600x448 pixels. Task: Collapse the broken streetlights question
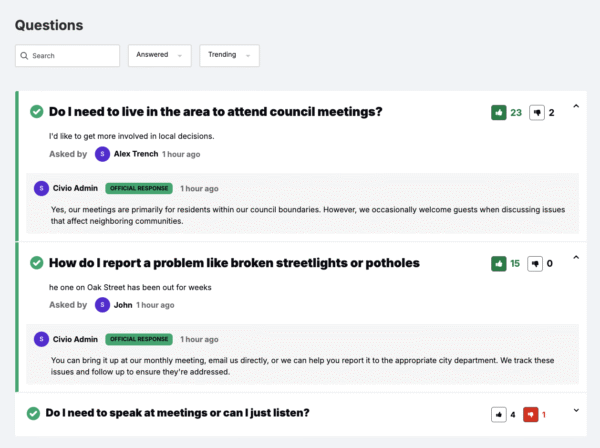click(576, 257)
